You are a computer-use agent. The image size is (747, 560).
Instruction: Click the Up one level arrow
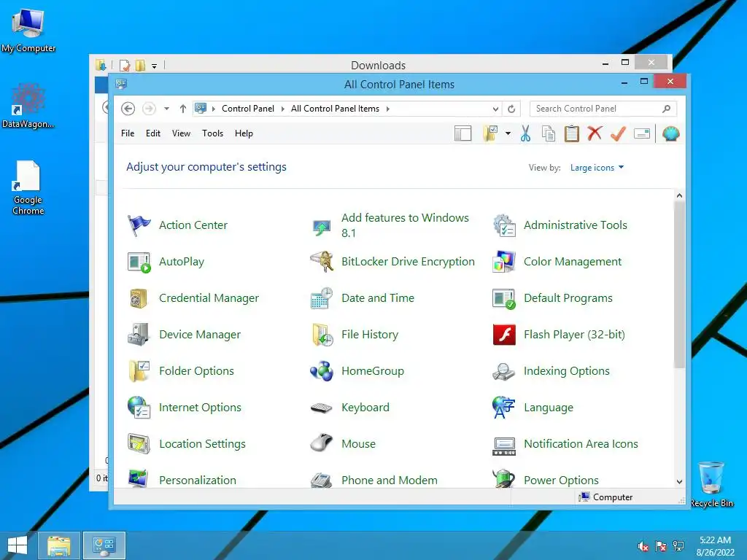click(183, 109)
